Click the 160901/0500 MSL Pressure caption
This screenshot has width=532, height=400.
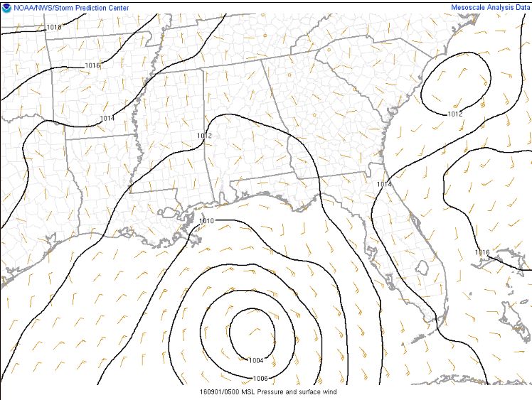click(x=268, y=392)
